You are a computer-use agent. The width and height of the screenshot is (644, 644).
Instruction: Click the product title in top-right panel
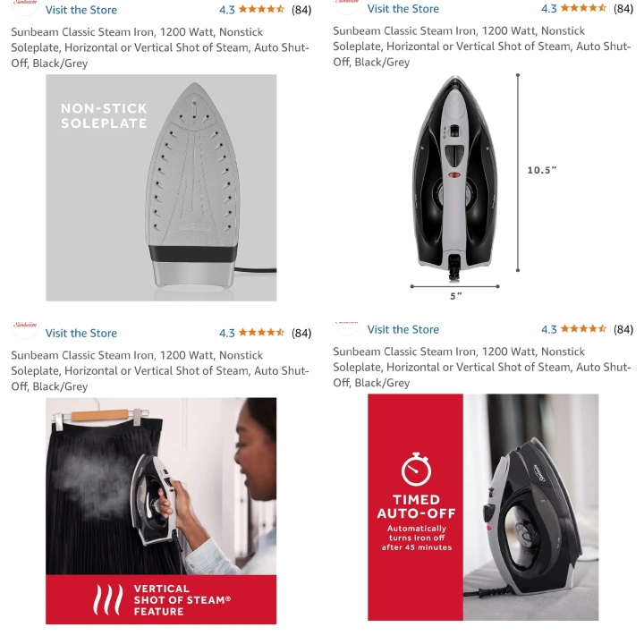click(481, 47)
